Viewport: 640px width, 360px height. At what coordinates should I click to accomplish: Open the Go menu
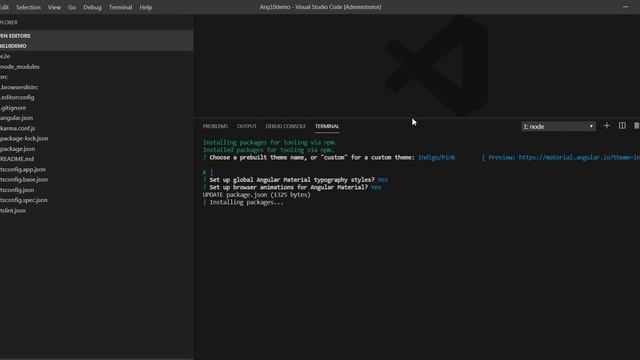(x=72, y=7)
